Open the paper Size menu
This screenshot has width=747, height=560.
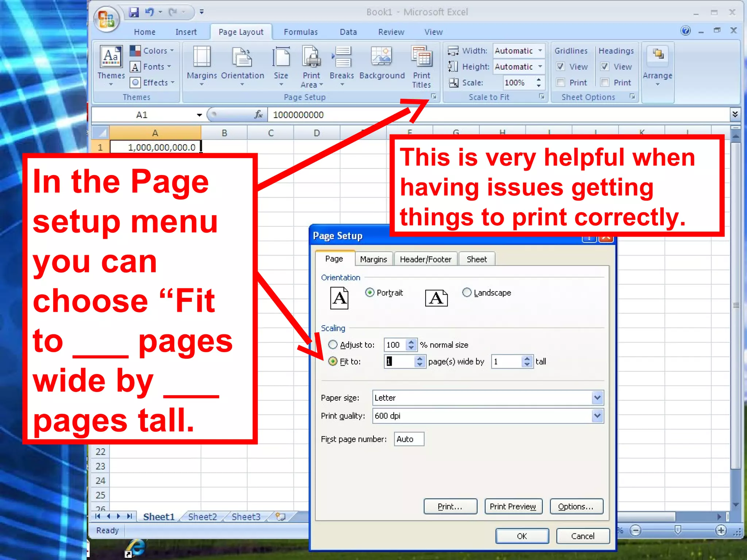pos(281,66)
